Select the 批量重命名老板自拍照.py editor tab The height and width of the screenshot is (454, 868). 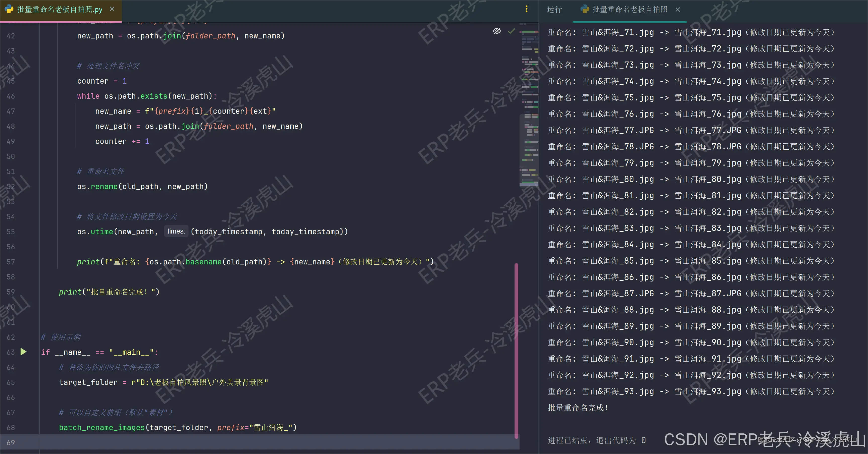pyautogui.click(x=60, y=10)
